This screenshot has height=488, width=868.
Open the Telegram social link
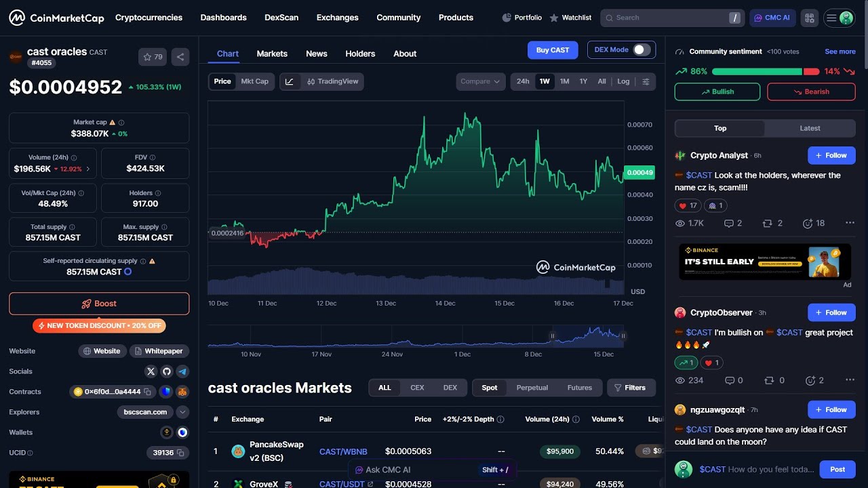(x=182, y=371)
